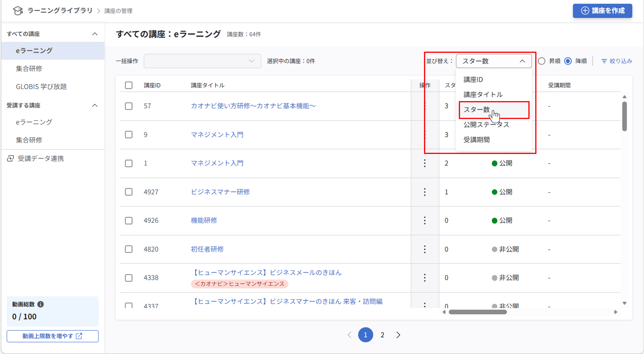Viewport: 644px width, 354px height.
Task: Click the vertical table scrollbar thumb
Action: (x=624, y=116)
